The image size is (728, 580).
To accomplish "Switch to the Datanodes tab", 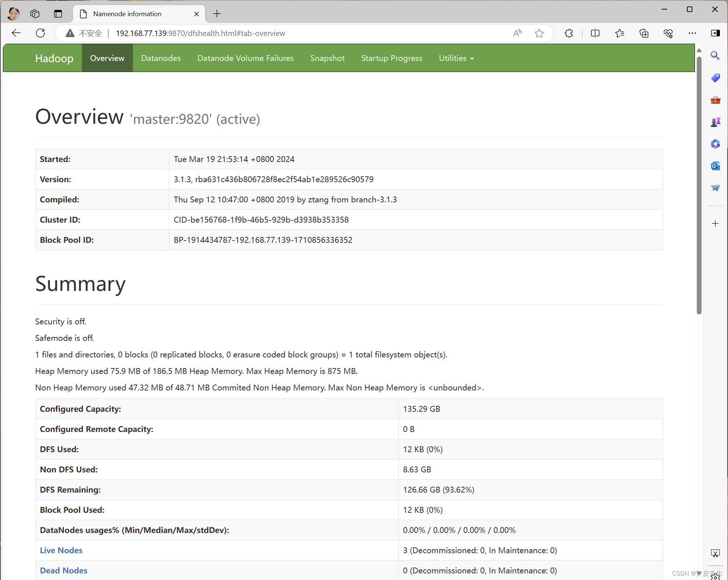I will pyautogui.click(x=161, y=58).
